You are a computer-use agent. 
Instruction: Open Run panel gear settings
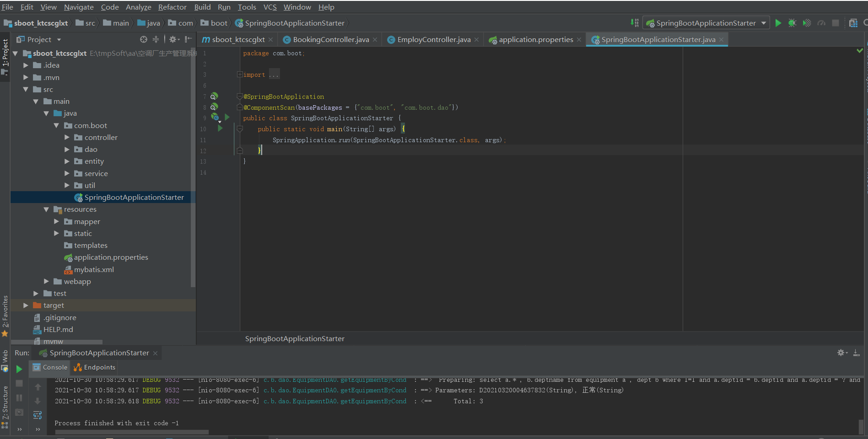click(x=842, y=353)
